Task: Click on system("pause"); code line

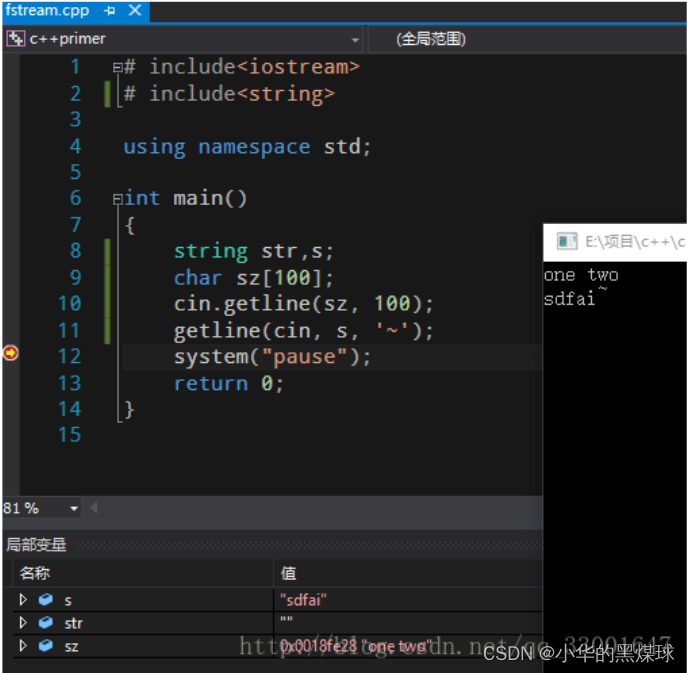Action: tap(272, 357)
